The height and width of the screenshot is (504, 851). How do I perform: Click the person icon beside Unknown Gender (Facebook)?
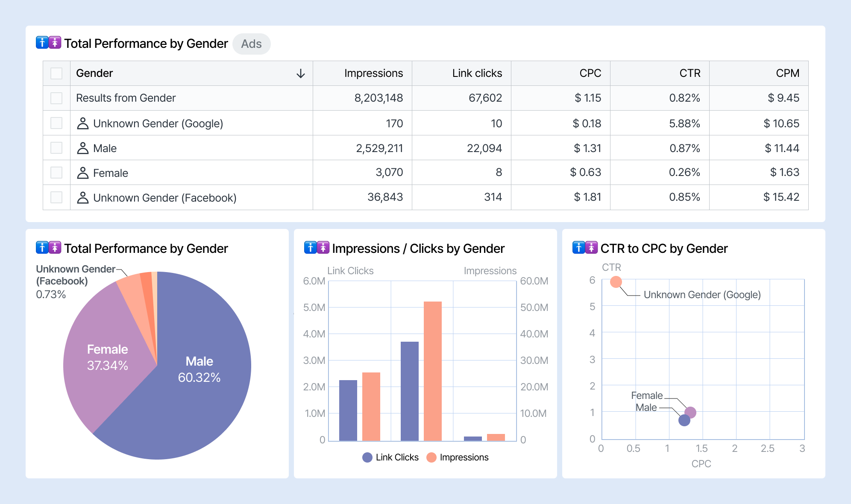pyautogui.click(x=83, y=197)
